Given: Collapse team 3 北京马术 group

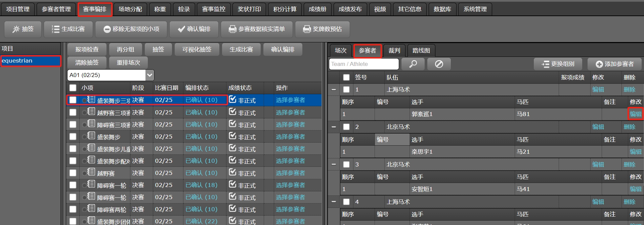Looking at the screenshot, I should click(334, 164).
